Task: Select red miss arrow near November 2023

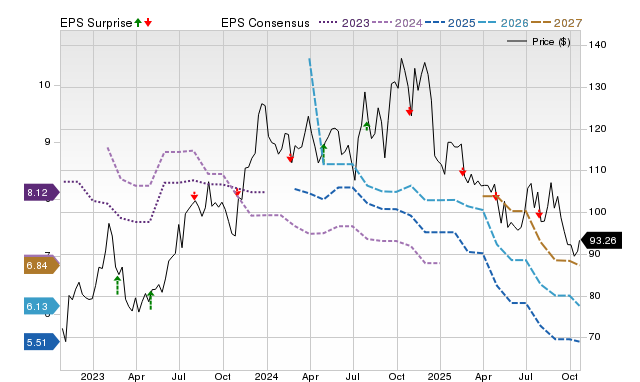Action: [237, 192]
